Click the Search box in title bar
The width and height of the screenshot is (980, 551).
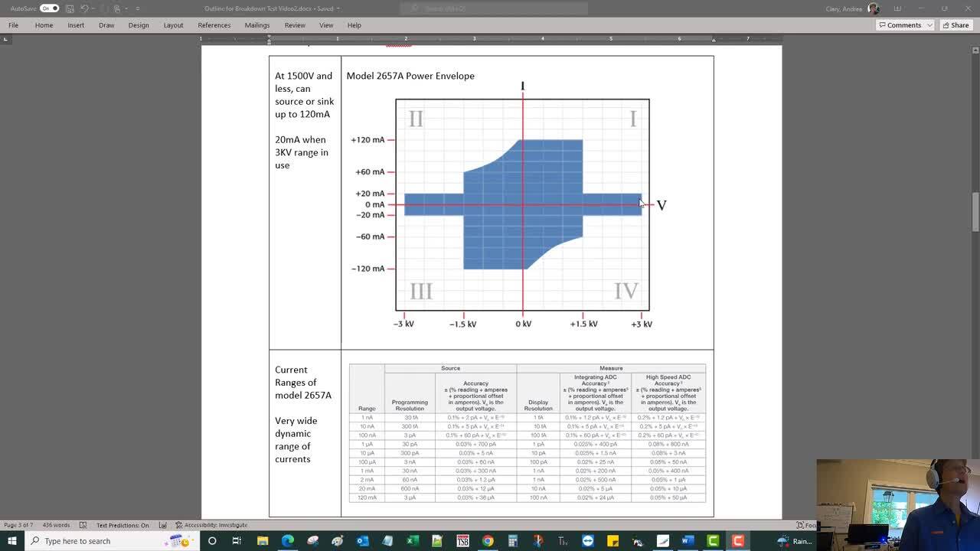(494, 8)
